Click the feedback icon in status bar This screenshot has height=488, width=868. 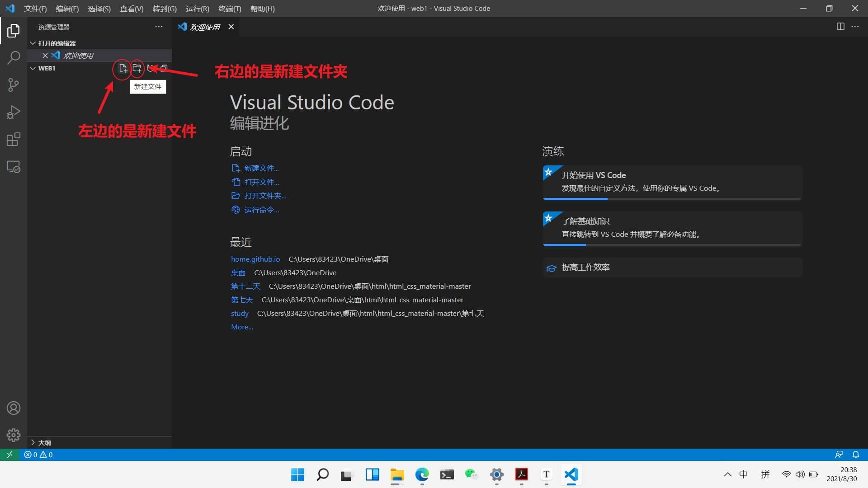[x=839, y=455]
